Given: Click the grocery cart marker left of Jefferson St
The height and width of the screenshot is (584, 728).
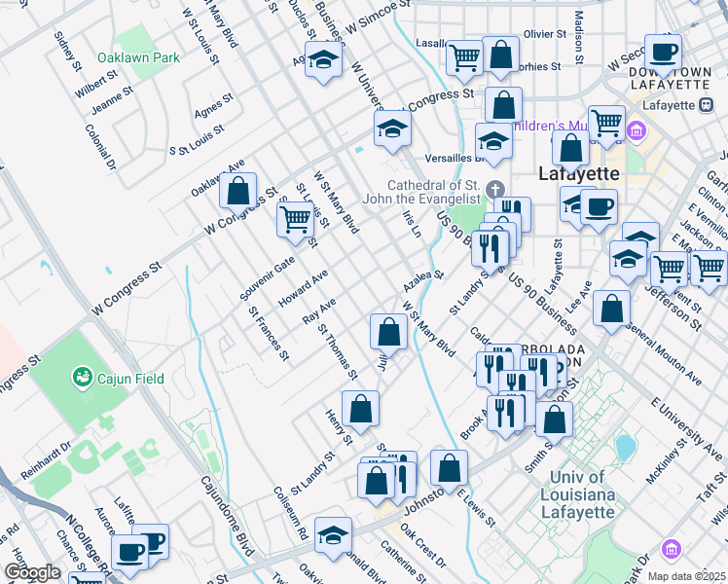Looking at the screenshot, I should tap(669, 271).
